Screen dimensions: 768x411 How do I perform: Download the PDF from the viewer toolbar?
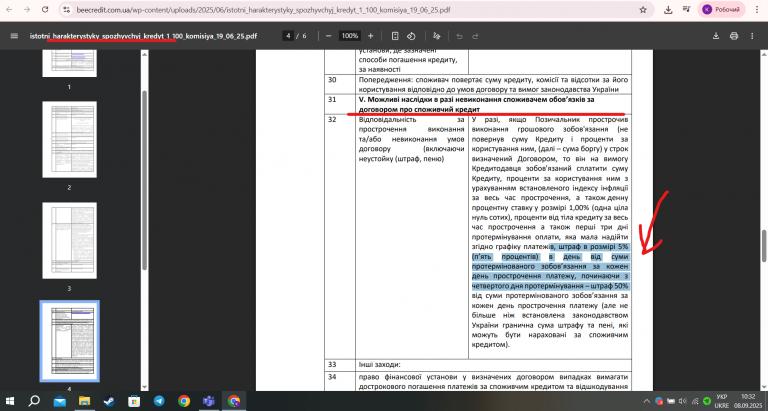pyautogui.click(x=716, y=36)
